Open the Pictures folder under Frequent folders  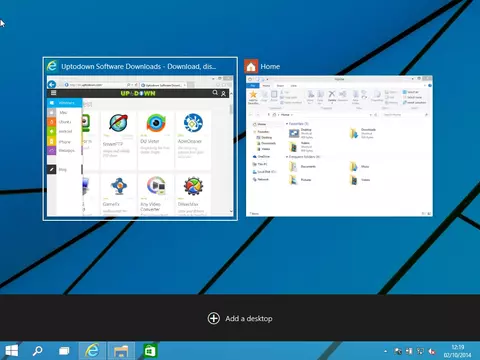[300, 180]
